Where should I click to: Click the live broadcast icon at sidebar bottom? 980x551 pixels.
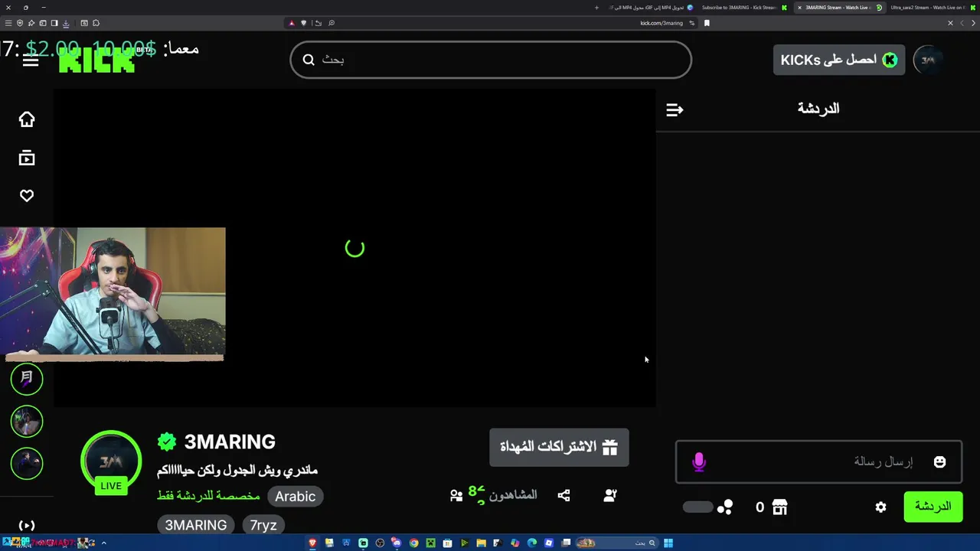click(27, 525)
